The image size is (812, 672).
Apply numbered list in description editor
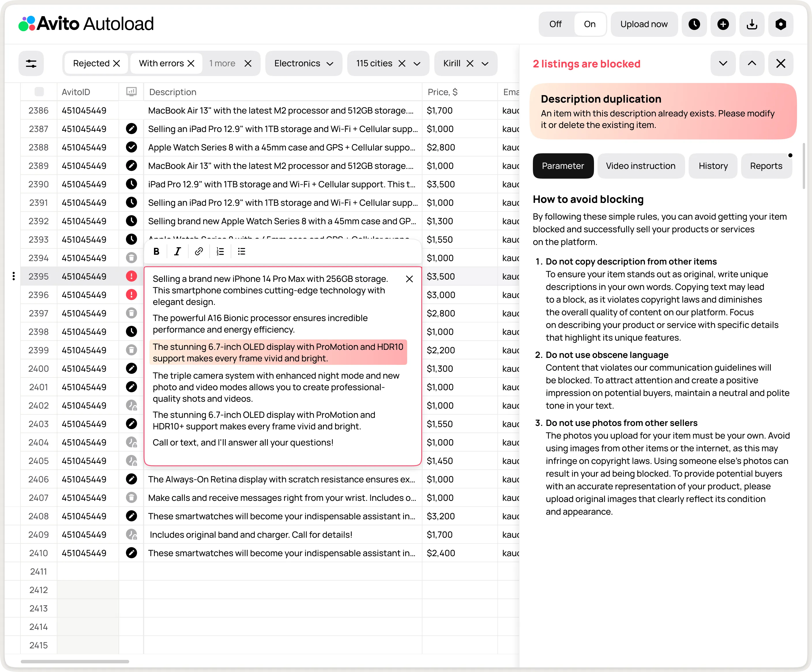coord(220,252)
